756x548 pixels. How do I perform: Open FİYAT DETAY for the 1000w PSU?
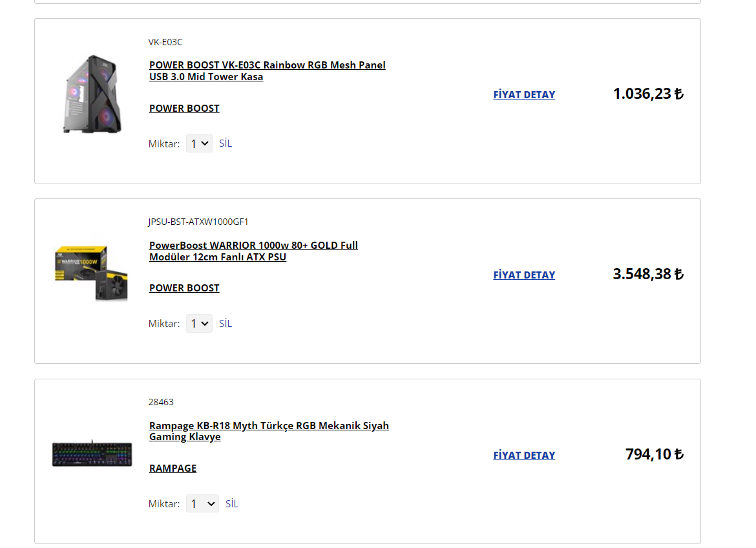tap(524, 275)
